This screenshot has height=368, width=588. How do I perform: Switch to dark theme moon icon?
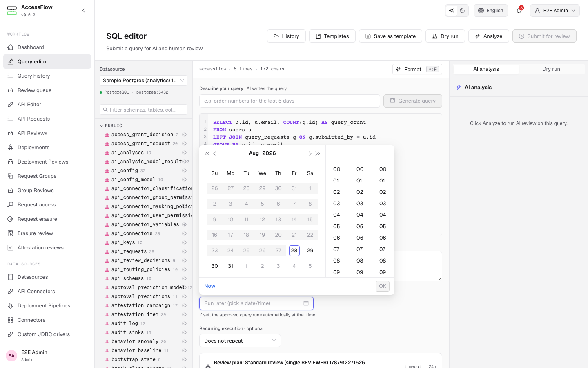[x=462, y=11]
